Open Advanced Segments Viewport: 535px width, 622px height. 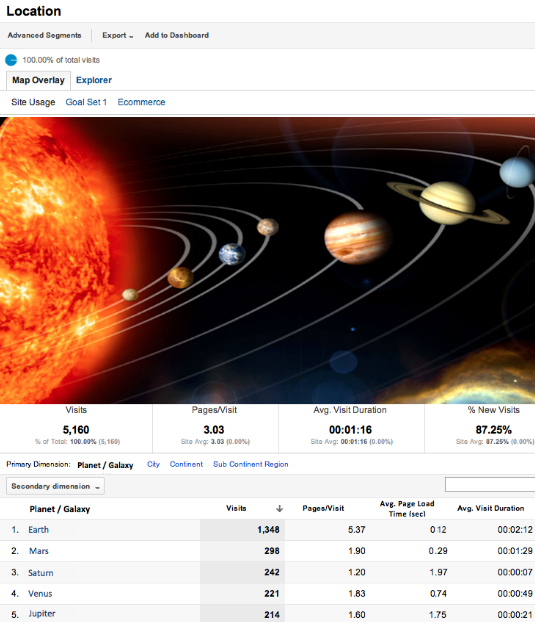coord(44,35)
